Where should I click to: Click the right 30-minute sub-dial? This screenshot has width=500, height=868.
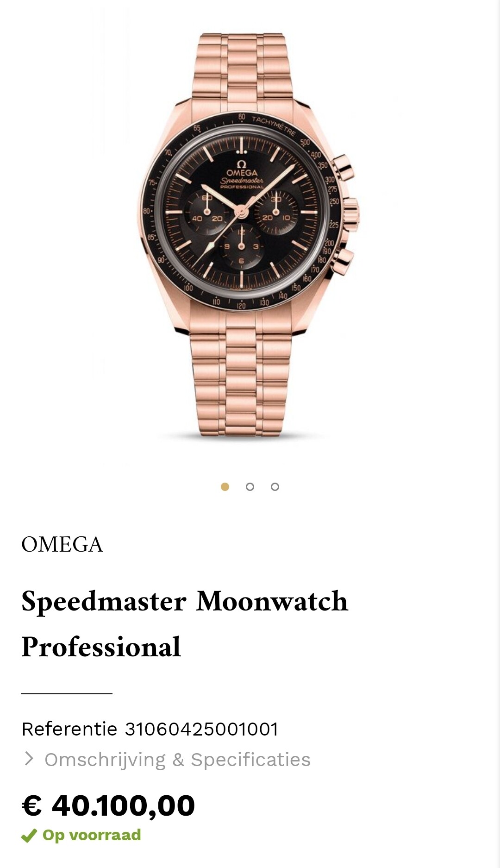pyautogui.click(x=276, y=211)
